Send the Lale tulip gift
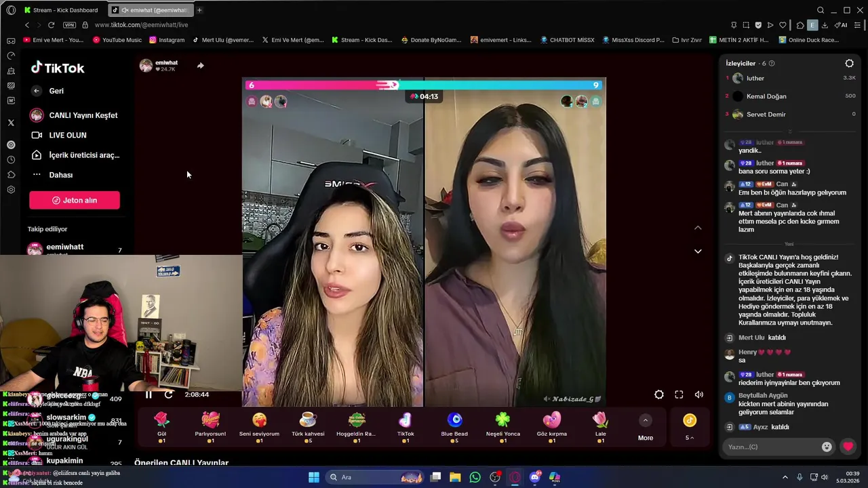The image size is (868, 488). [x=601, y=427]
